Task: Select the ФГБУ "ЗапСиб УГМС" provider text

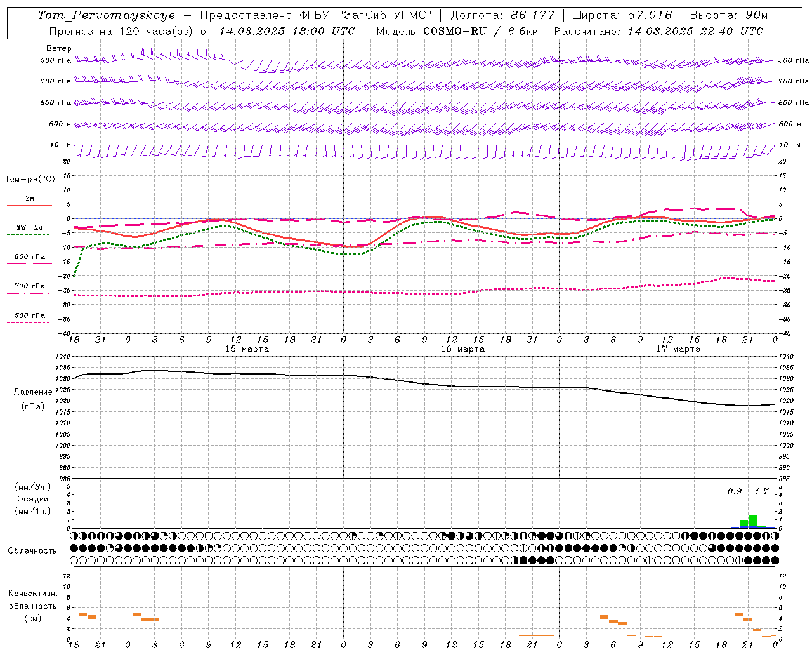Action: point(365,15)
